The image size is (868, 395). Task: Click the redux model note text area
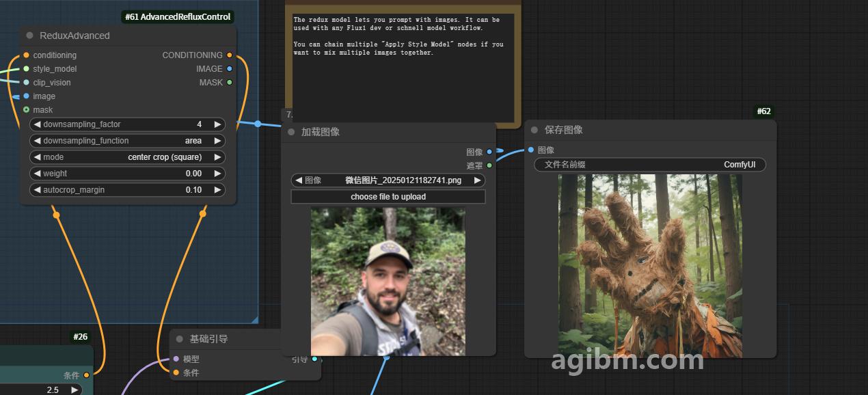[x=403, y=67]
